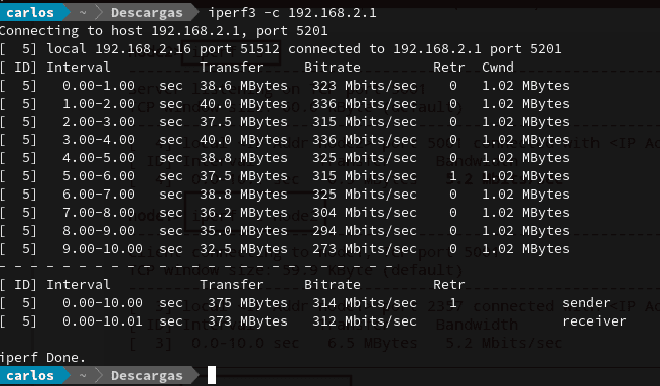Click the "carlos" username prompt segment at top
The image size is (660, 386).
click(30, 13)
